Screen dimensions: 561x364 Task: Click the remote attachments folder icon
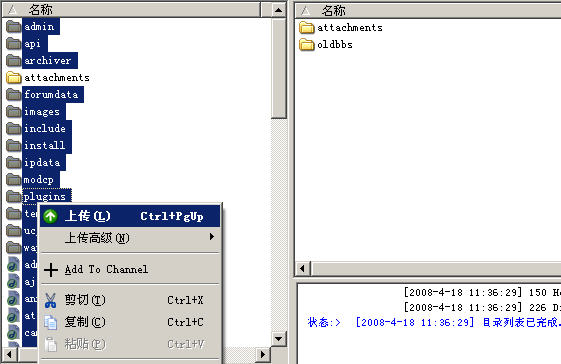pyautogui.click(x=307, y=27)
